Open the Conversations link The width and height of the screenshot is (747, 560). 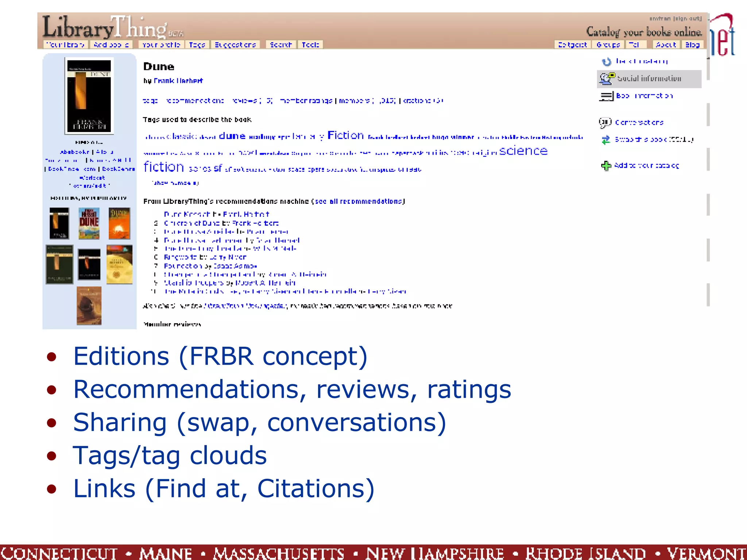[x=639, y=122]
